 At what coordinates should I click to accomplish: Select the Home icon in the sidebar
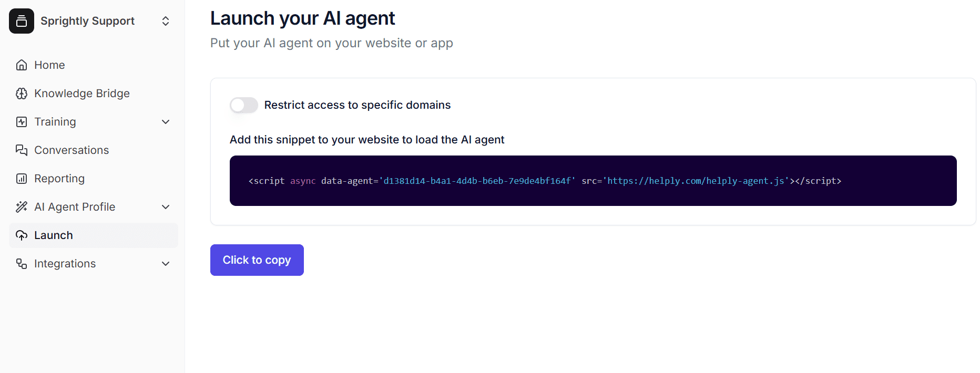(x=21, y=65)
